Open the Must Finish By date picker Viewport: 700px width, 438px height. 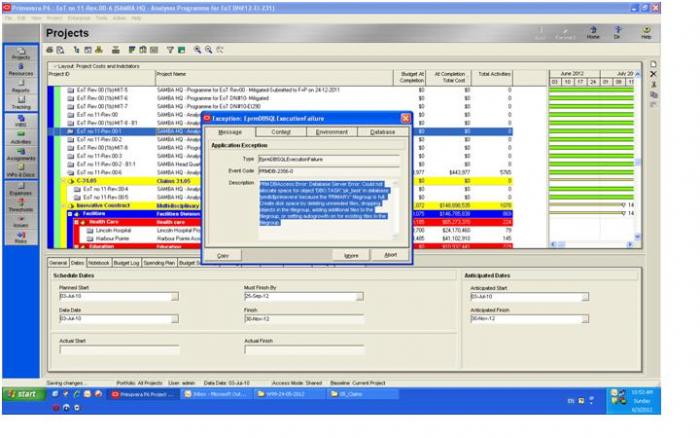360,296
